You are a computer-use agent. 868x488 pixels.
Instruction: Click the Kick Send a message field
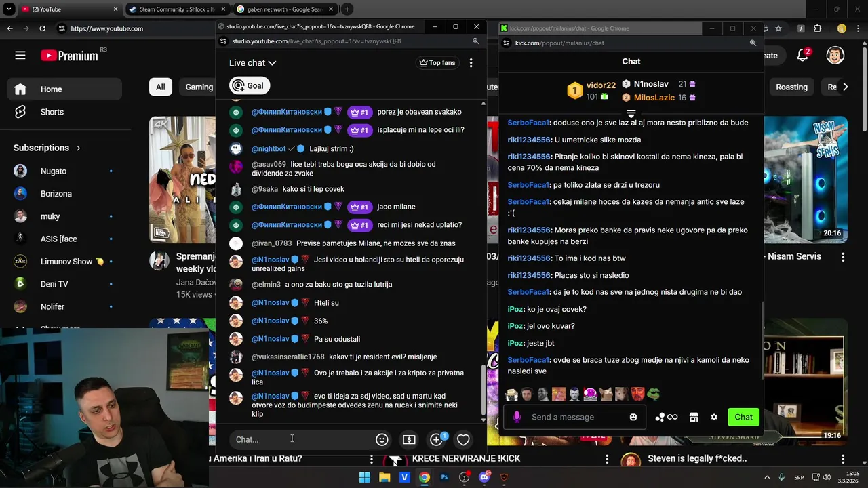coord(576,417)
